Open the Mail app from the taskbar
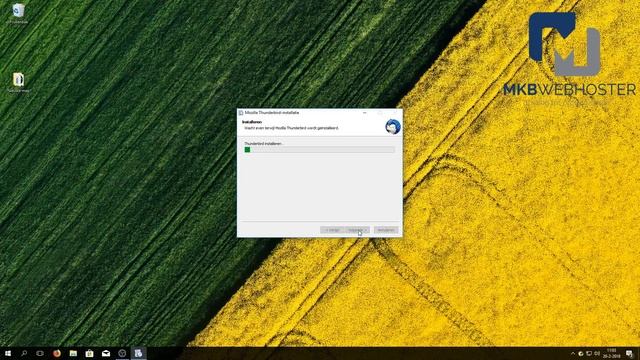 click(x=106, y=353)
